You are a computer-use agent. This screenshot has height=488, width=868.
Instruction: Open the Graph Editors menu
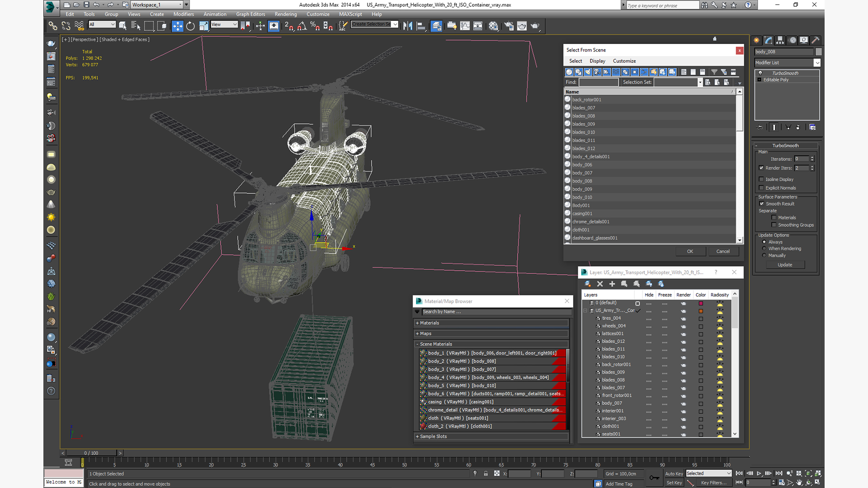tap(250, 14)
